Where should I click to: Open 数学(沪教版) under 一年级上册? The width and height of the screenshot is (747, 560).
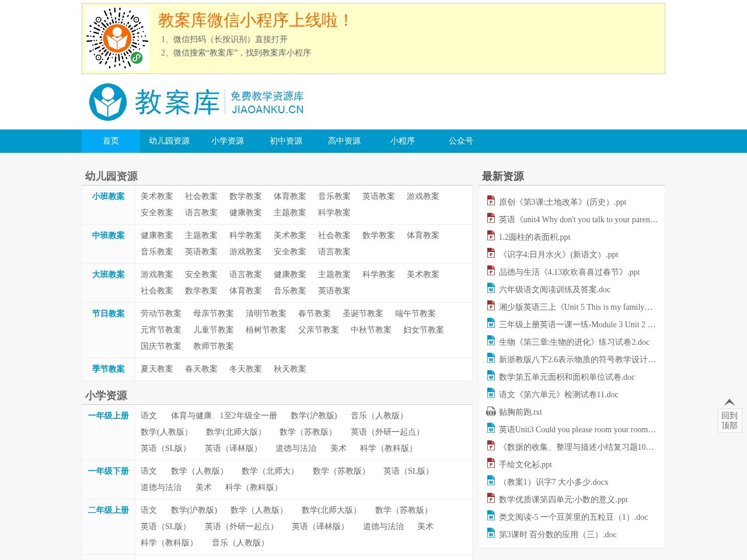[314, 416]
